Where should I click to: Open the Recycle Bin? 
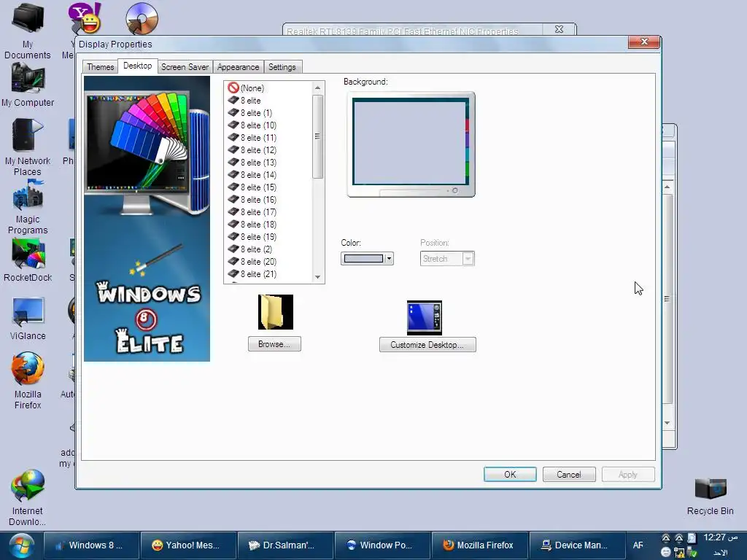(710, 496)
